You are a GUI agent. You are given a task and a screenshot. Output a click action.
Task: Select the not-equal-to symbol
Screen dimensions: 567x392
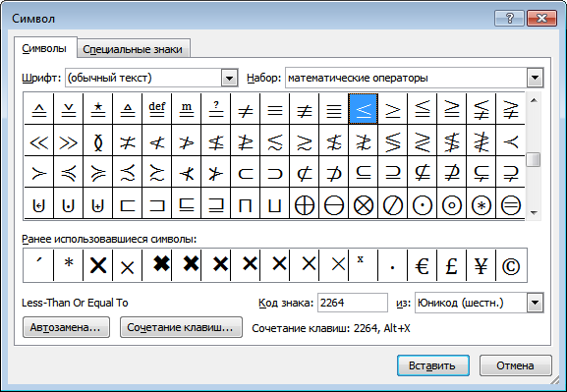(245, 109)
